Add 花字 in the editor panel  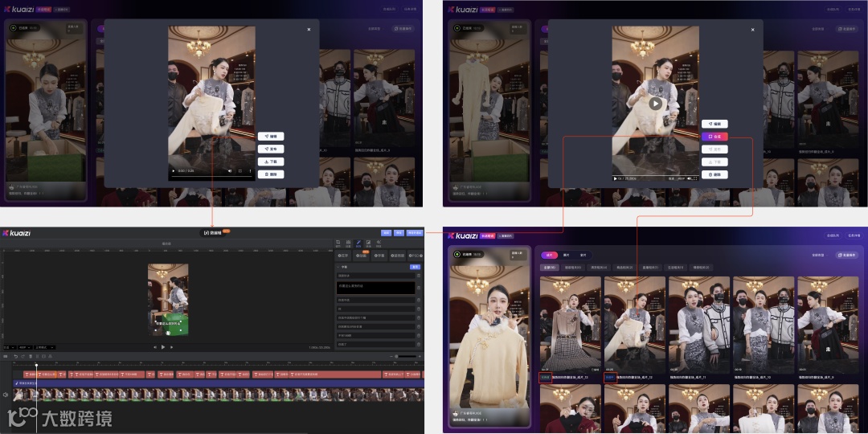tap(344, 256)
